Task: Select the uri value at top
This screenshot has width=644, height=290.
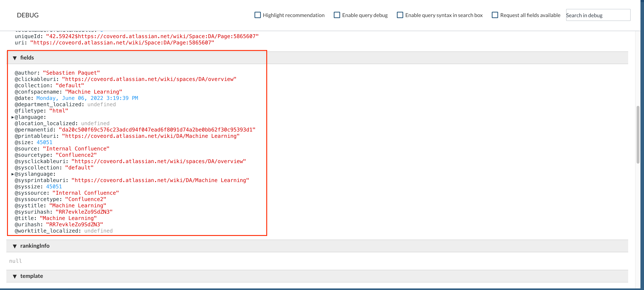Action: coord(122,43)
